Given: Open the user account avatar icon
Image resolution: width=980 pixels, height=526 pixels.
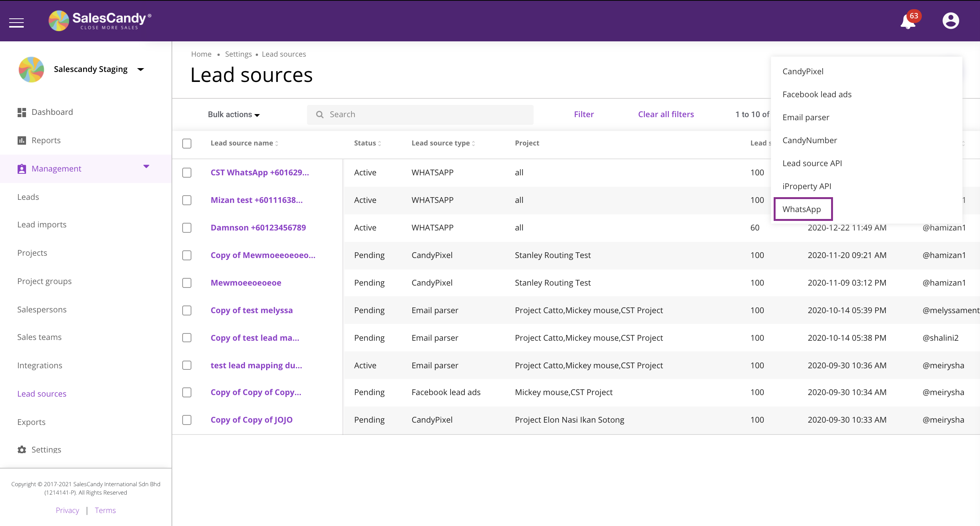Looking at the screenshot, I should tap(951, 21).
